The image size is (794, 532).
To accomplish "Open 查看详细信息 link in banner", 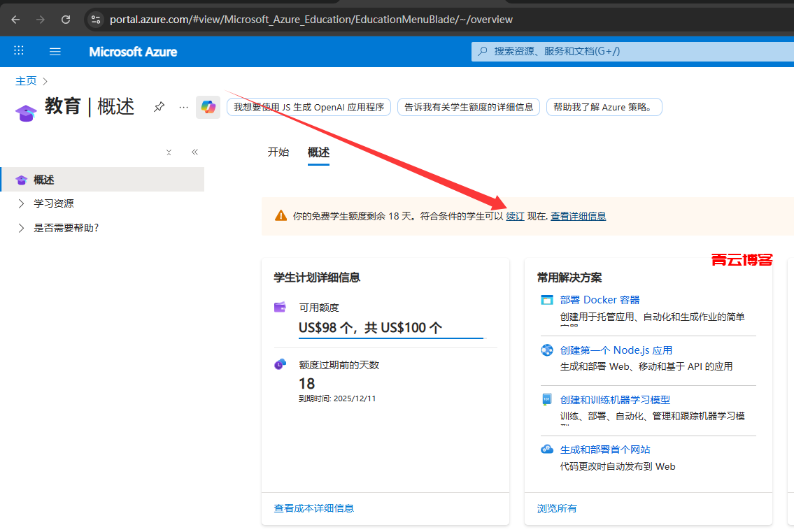I will point(579,216).
